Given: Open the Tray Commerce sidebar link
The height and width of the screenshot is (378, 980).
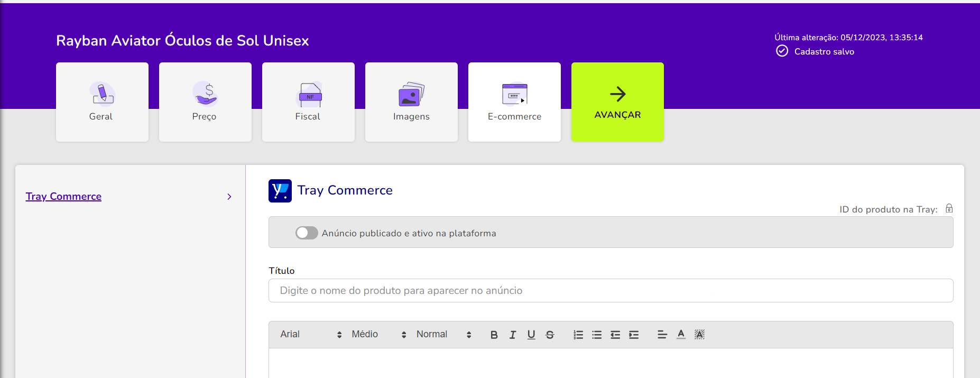Looking at the screenshot, I should pos(63,196).
